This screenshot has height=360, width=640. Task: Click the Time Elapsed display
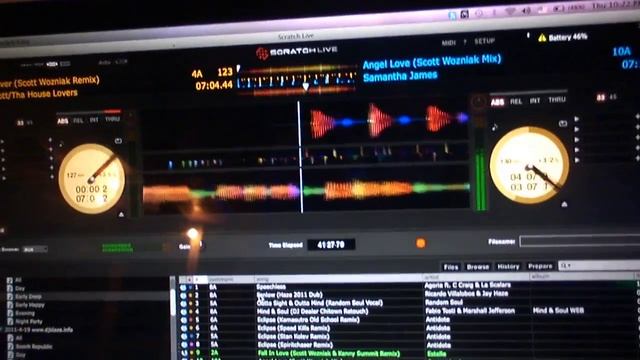point(331,245)
